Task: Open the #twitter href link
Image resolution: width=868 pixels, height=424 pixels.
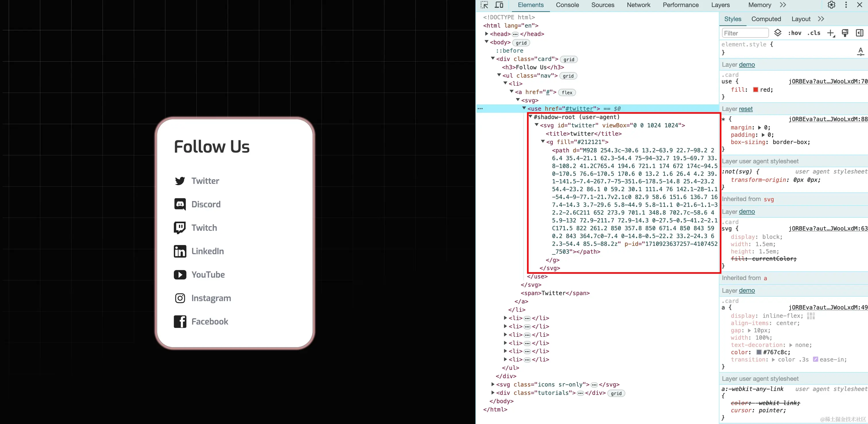Action: click(579, 108)
